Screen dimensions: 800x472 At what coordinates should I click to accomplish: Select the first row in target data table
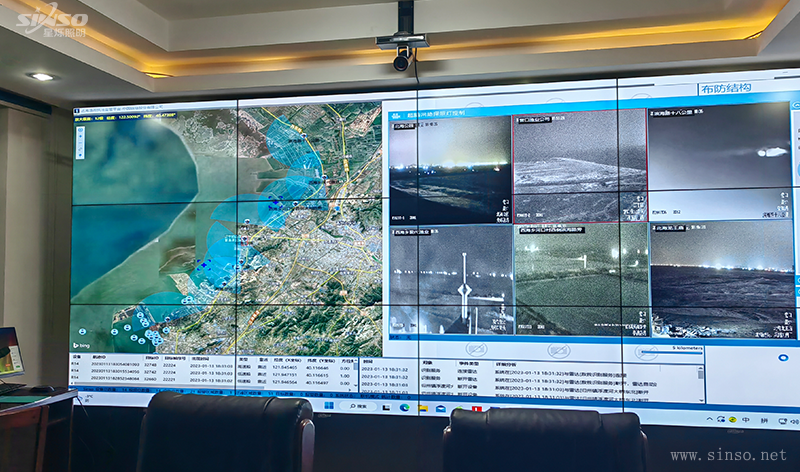click(150, 365)
